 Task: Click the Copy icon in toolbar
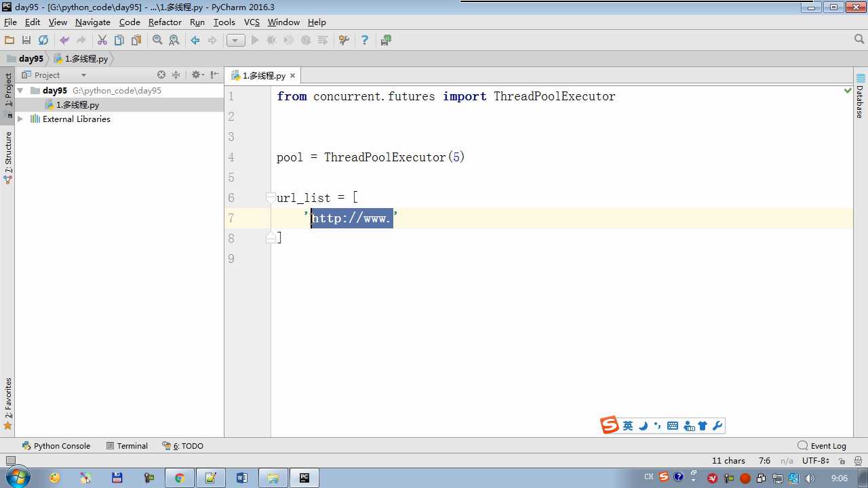(119, 41)
